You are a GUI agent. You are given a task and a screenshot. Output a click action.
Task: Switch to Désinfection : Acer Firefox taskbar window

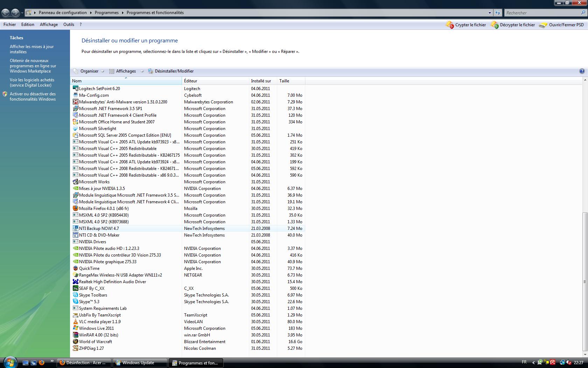(84, 363)
